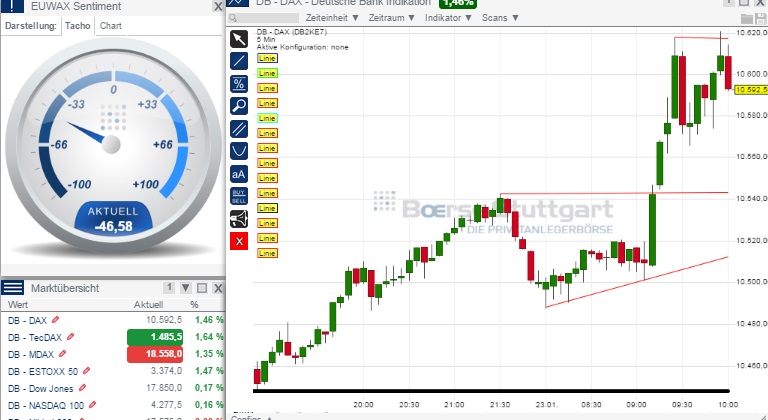Click the pencil icon next to DB - Dow Jones

(82, 388)
